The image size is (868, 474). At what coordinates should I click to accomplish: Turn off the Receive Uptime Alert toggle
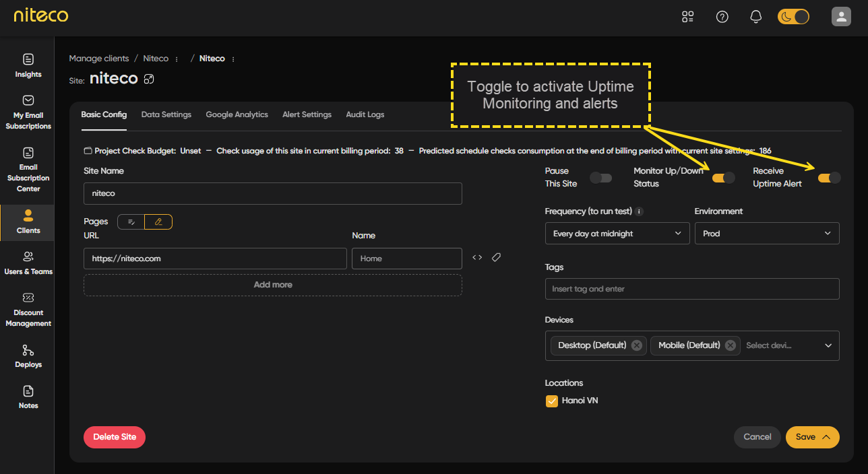point(829,178)
